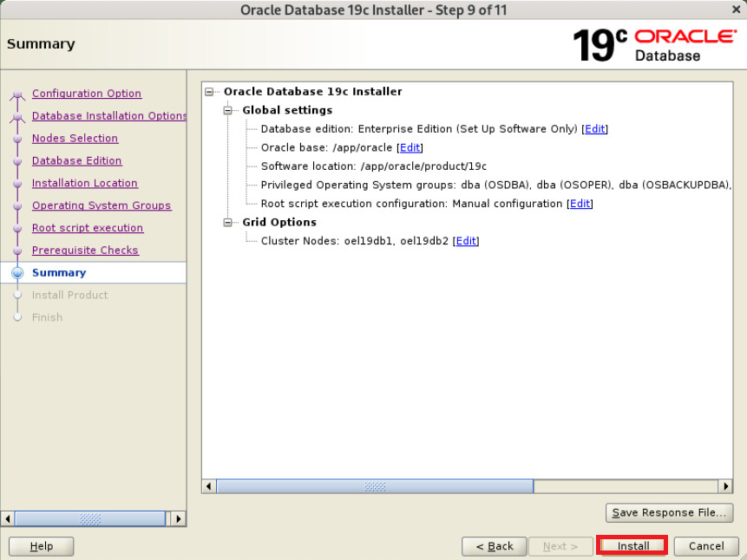Select Privileged Operating System groups row

pyautogui.click(x=496, y=185)
